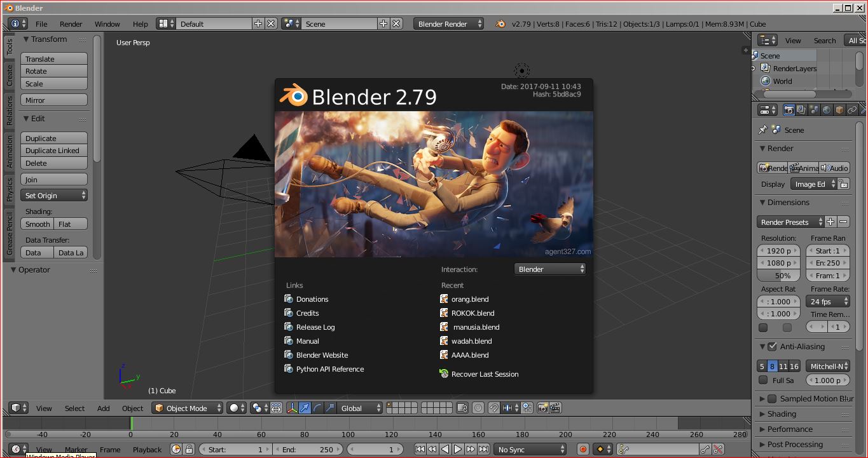Open the Timeline editor type selector
The height and width of the screenshot is (458, 868).
[x=19, y=449]
